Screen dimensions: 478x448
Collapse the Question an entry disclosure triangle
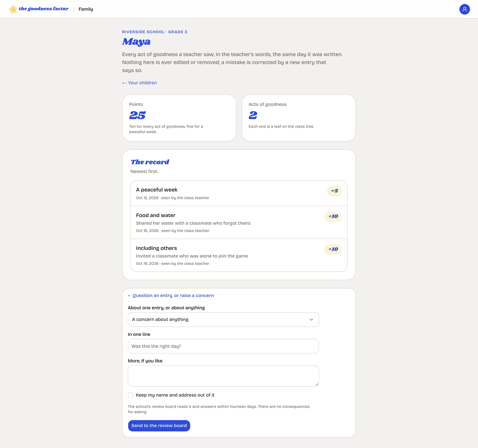click(129, 296)
